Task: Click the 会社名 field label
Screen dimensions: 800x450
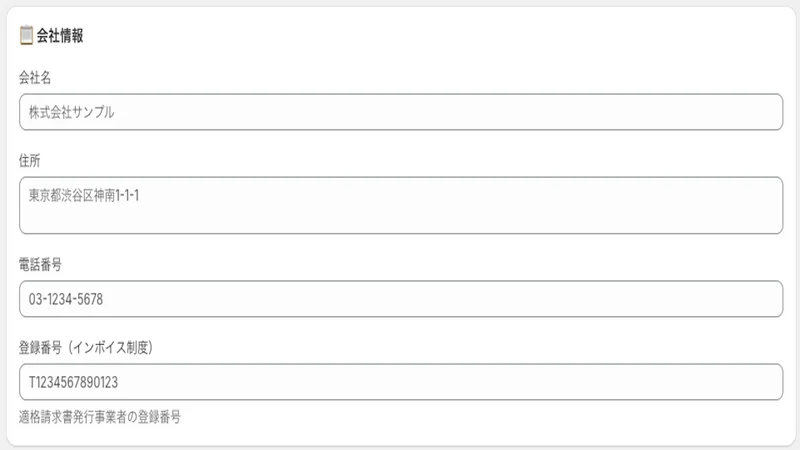Action: coord(35,78)
